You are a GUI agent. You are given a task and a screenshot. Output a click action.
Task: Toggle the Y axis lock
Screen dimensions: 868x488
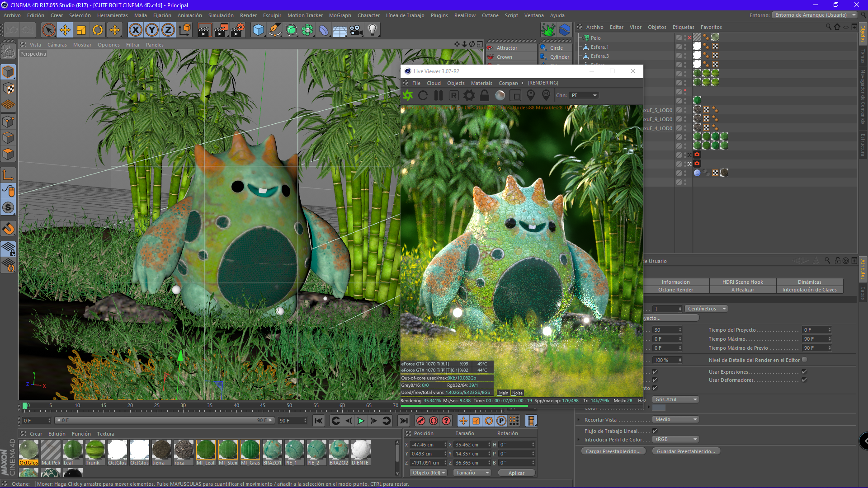[x=152, y=30]
